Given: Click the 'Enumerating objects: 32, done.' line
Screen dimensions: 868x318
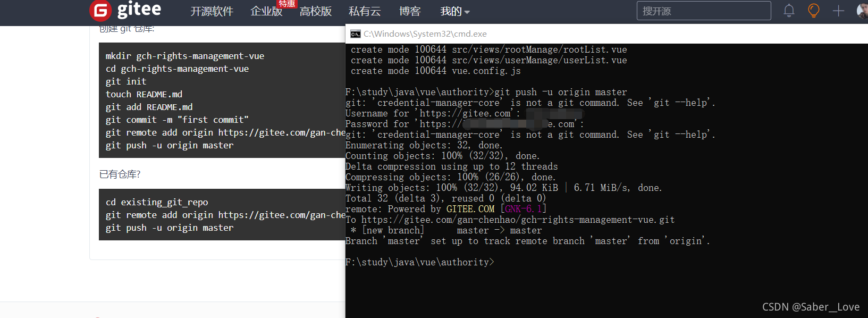Looking at the screenshot, I should 423,145.
